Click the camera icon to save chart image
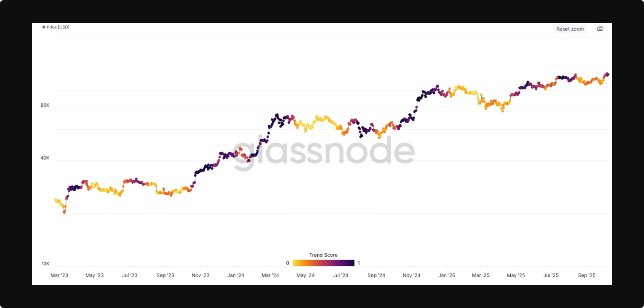Screen dimensions: 644x308 [x=600, y=29]
